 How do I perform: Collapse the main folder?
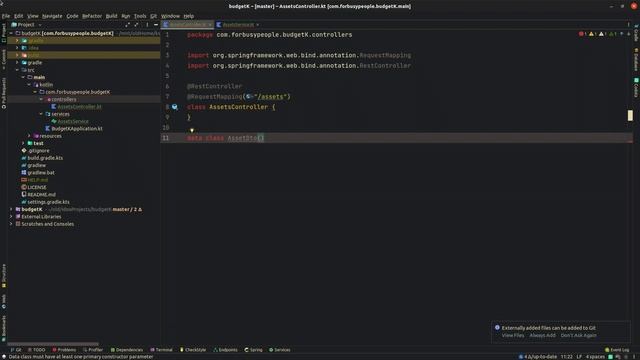pos(23,77)
